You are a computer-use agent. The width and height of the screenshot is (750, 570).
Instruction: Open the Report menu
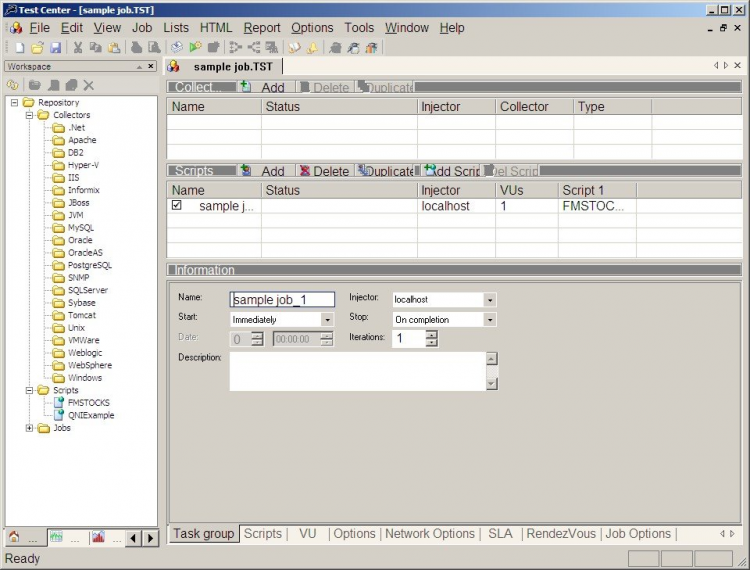click(x=262, y=28)
